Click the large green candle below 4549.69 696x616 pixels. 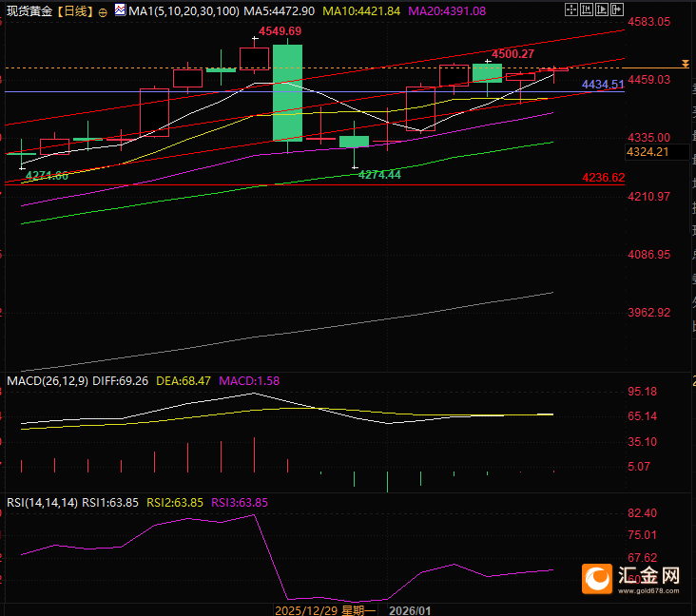tap(288, 93)
